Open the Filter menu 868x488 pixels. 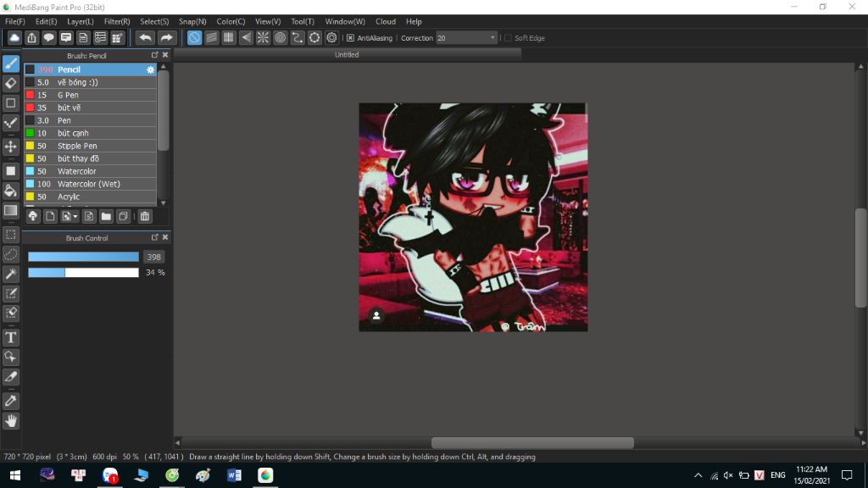[x=117, y=21]
